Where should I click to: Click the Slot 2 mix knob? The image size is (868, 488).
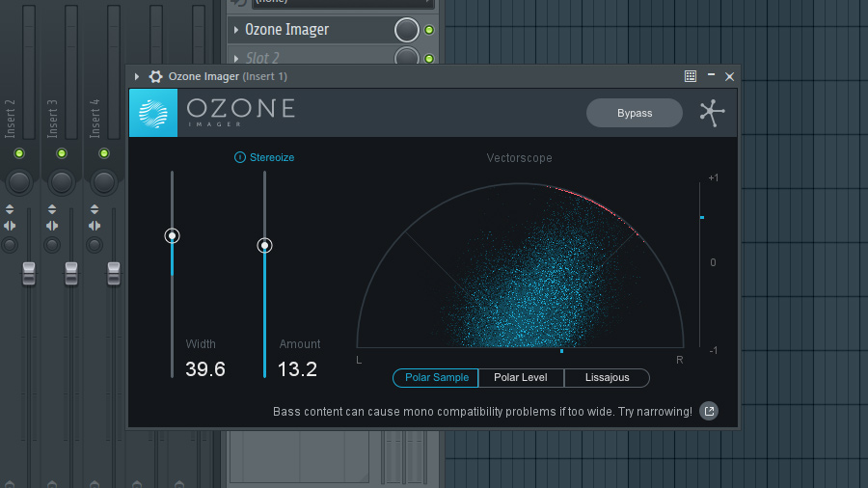click(407, 57)
